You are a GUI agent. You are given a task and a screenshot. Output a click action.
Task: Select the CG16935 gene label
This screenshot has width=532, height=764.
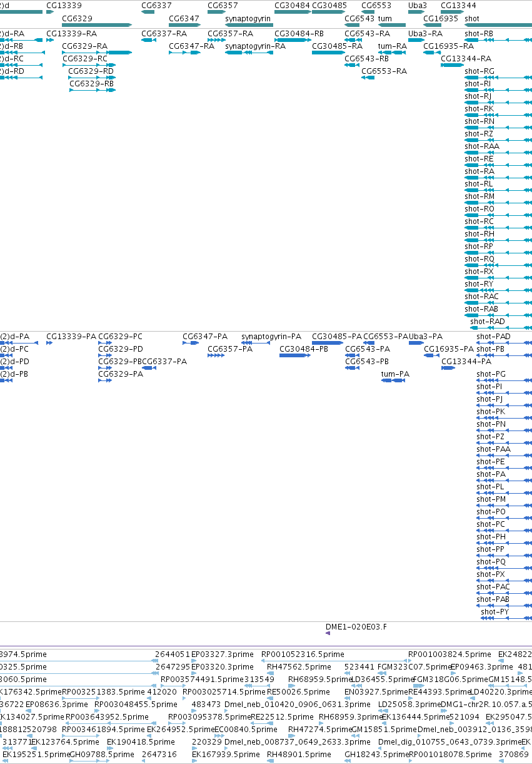(441, 19)
